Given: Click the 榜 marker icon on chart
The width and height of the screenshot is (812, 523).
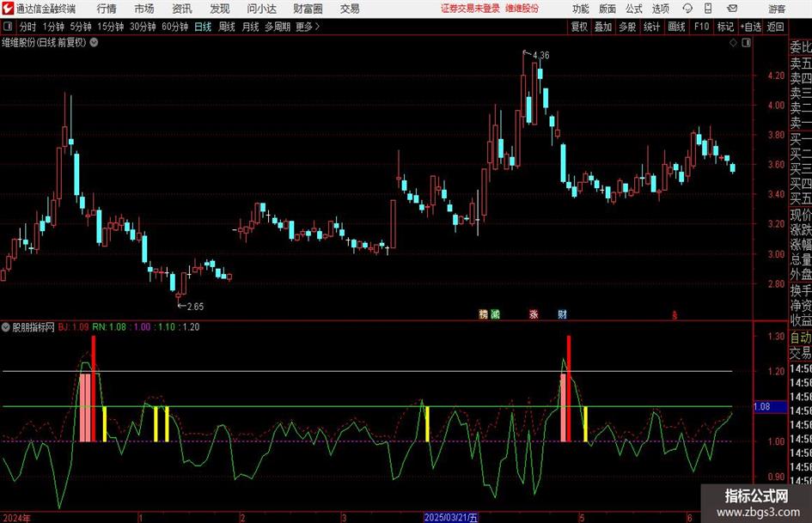Looking at the screenshot, I should [483, 313].
